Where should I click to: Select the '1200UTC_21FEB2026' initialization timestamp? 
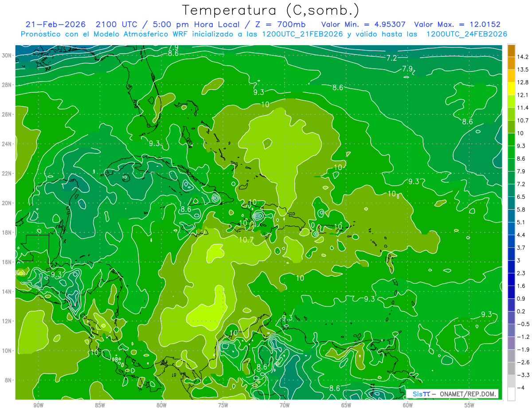[x=302, y=34]
